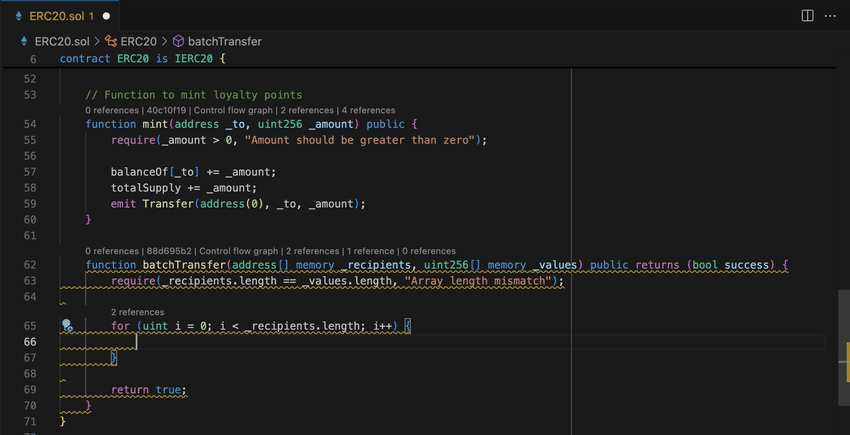Click the ERC20 contract icon in breadcrumbs
This screenshot has height=435, width=850.
click(111, 42)
